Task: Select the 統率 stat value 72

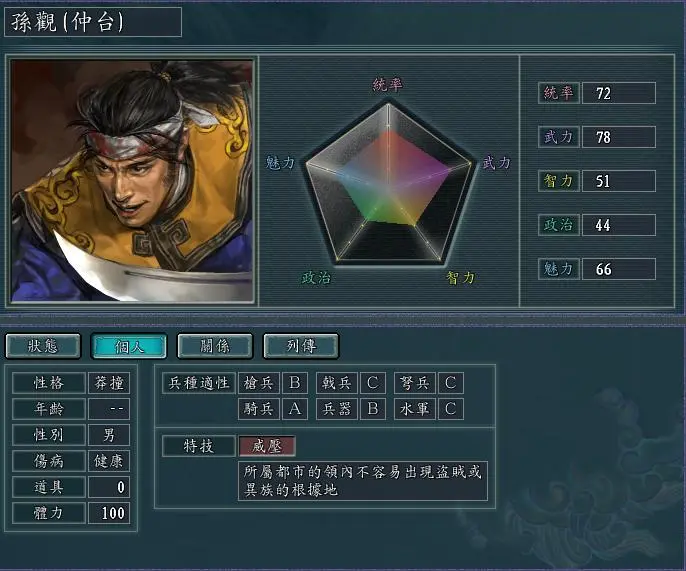Action: pyautogui.click(x=619, y=93)
